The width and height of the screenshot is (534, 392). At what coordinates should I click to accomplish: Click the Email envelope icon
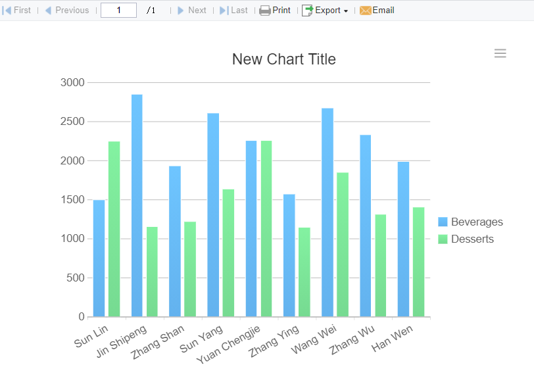pos(366,11)
